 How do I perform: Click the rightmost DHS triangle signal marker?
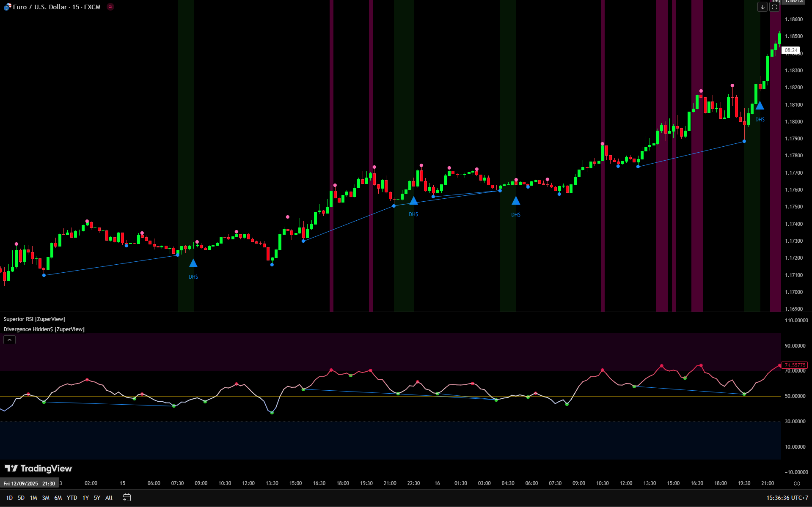(760, 106)
